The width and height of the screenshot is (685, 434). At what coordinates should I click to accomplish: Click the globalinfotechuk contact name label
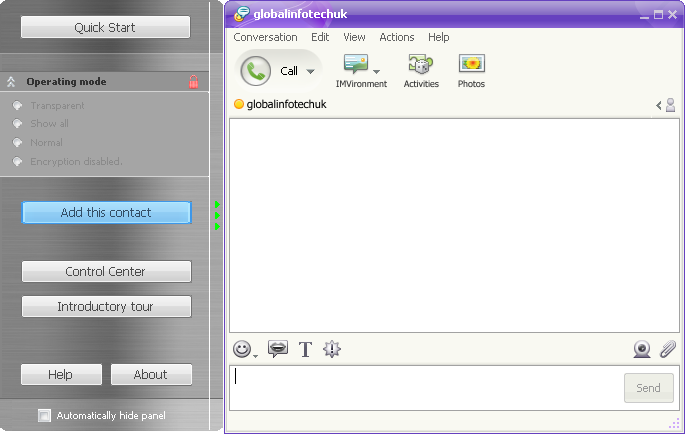pos(287,104)
